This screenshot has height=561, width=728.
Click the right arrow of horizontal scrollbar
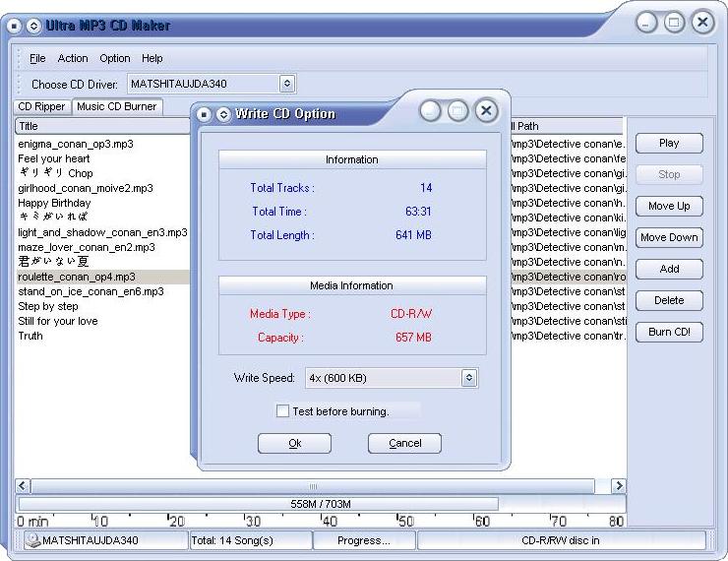(619, 486)
